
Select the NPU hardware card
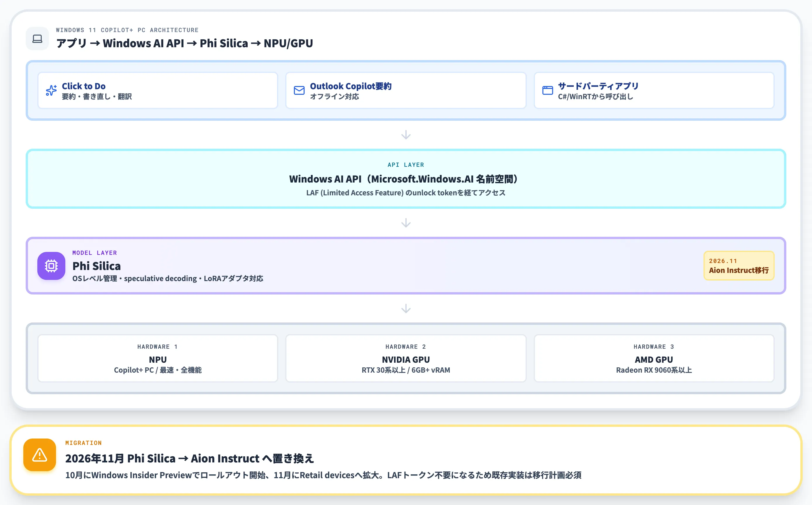[158, 358]
